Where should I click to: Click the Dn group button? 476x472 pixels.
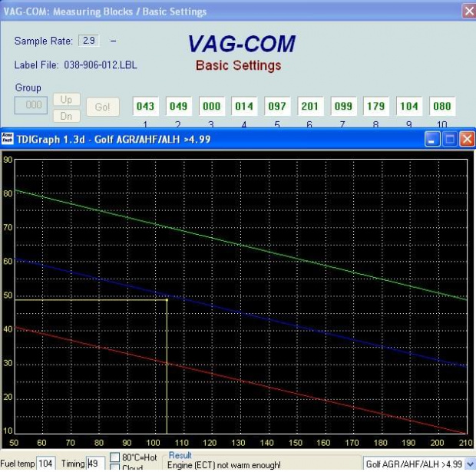point(67,116)
